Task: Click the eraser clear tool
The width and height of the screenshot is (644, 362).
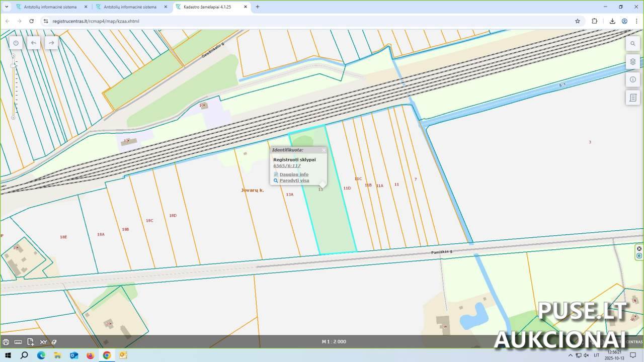Action: pos(54,342)
